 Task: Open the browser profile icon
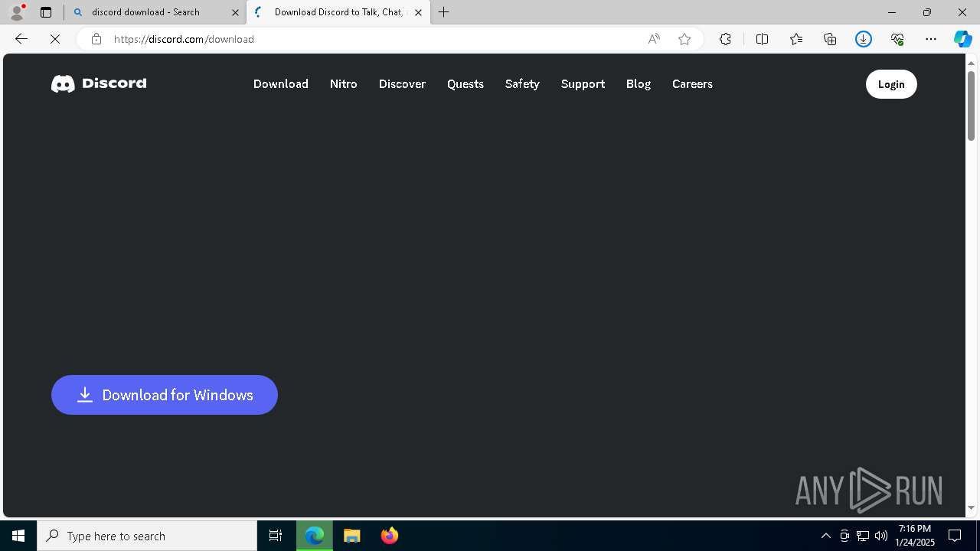(x=16, y=12)
